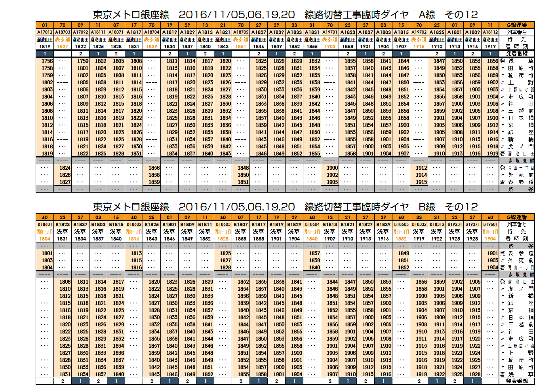
Task: Click G線運番 header in A線 table
Action: [x=517, y=25]
